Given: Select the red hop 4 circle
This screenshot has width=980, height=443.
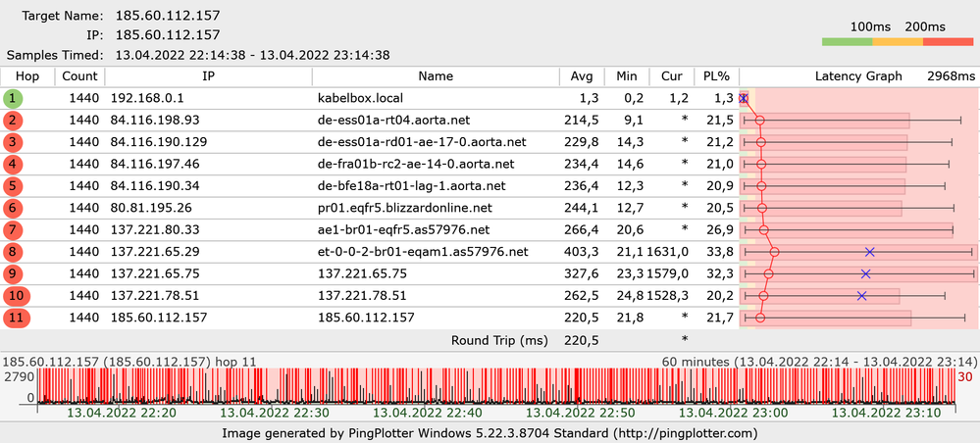Looking at the screenshot, I should point(13,164).
